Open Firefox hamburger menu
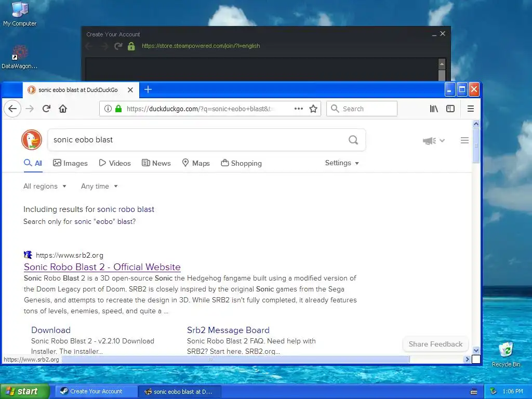 471,109
